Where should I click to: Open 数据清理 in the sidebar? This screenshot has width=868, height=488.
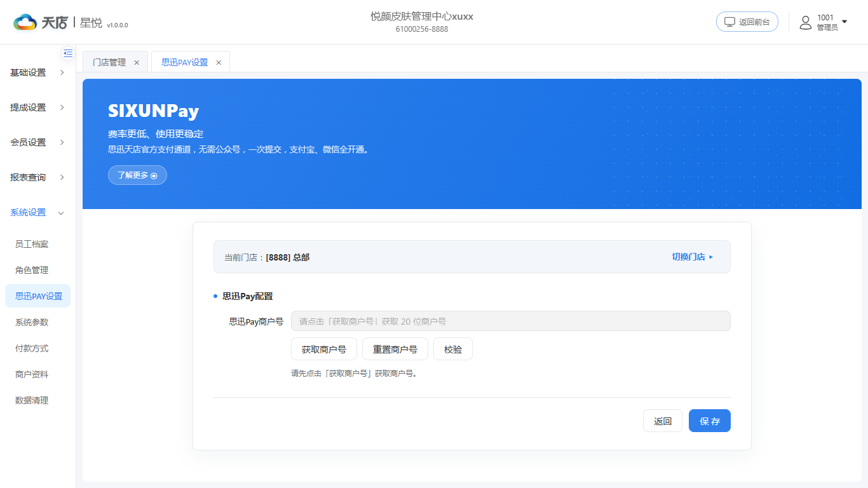tap(32, 400)
